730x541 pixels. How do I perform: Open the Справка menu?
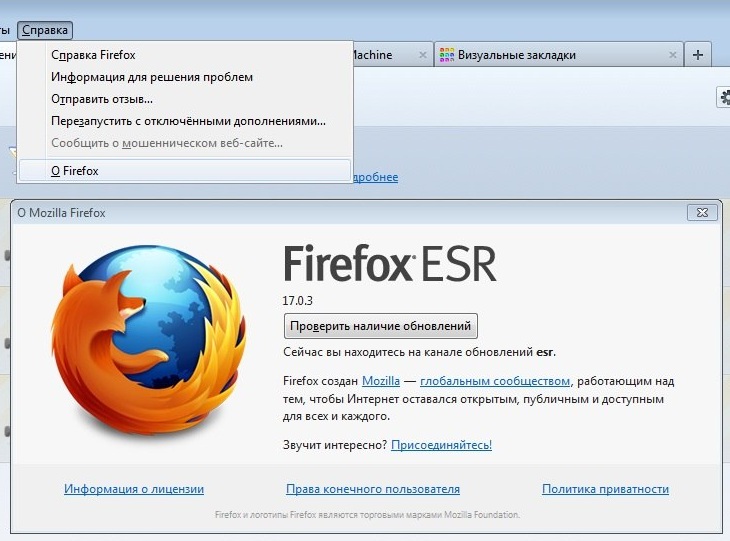(x=45, y=30)
